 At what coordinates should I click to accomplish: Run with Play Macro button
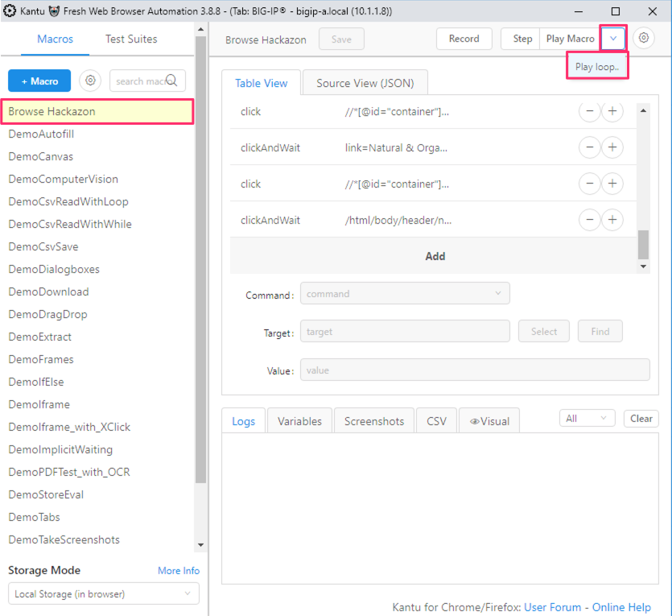(570, 39)
